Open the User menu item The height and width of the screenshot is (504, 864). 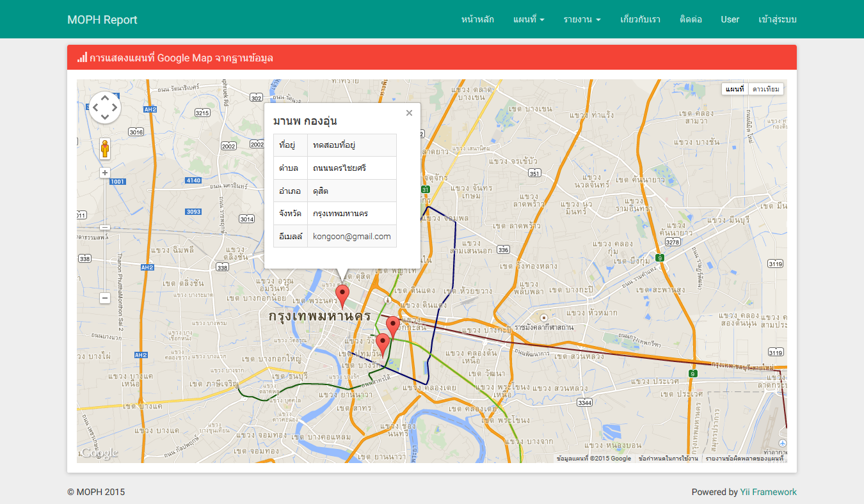(x=730, y=19)
